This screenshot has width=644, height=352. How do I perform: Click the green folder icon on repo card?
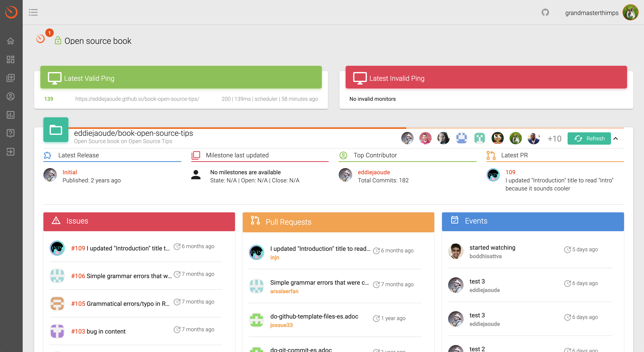coord(55,130)
